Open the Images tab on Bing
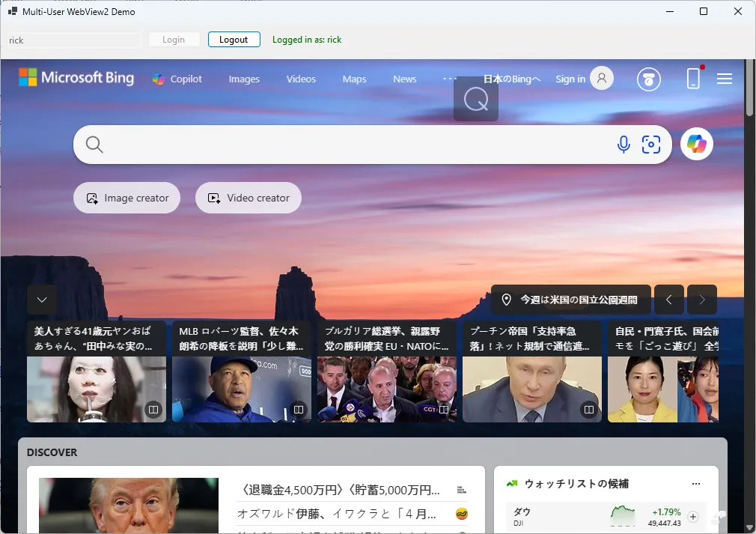Viewport: 756px width, 534px height. [x=244, y=79]
